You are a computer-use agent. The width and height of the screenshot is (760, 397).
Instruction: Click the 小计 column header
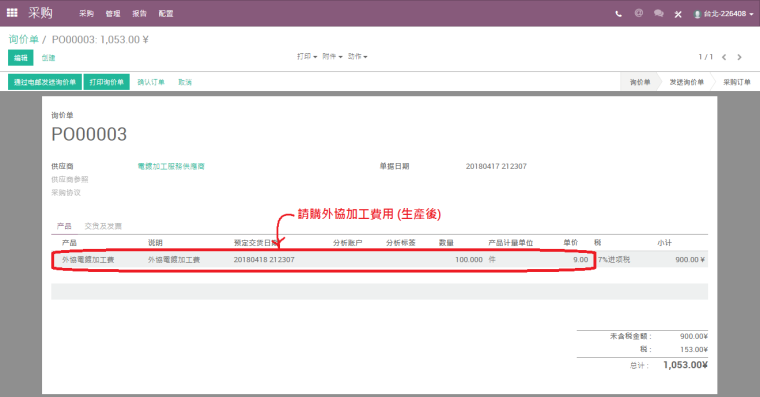click(x=665, y=243)
